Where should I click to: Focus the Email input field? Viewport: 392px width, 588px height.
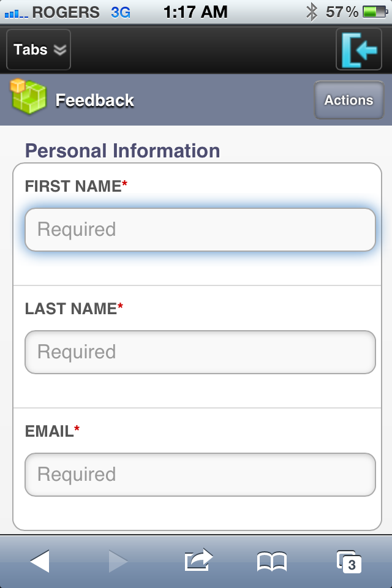pyautogui.click(x=200, y=474)
